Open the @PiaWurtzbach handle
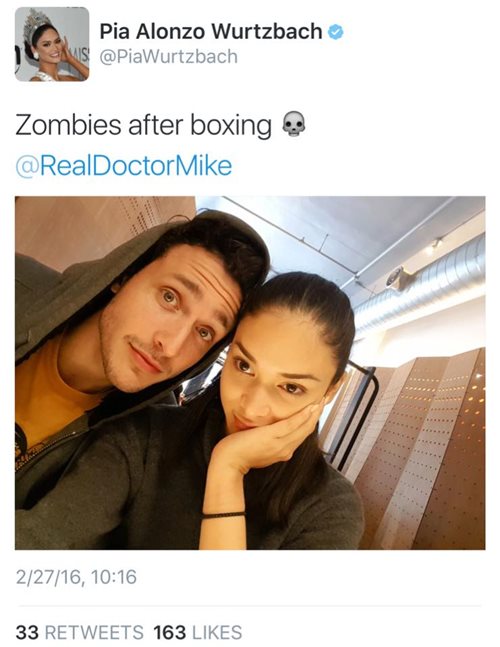This screenshot has height=647, width=500. pyautogui.click(x=169, y=57)
